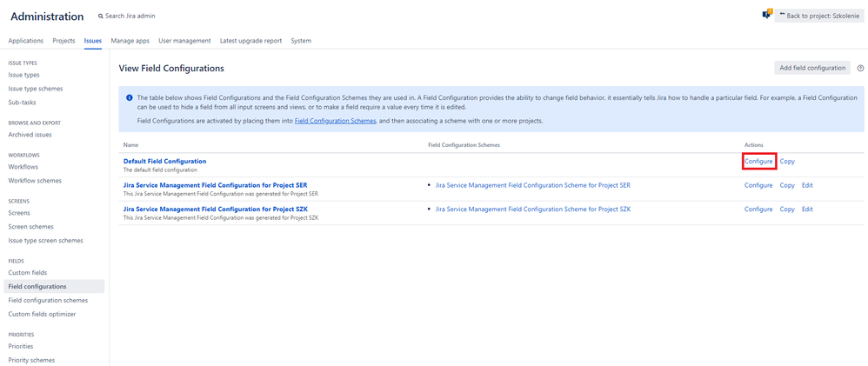Click the Administration heading

[47, 16]
